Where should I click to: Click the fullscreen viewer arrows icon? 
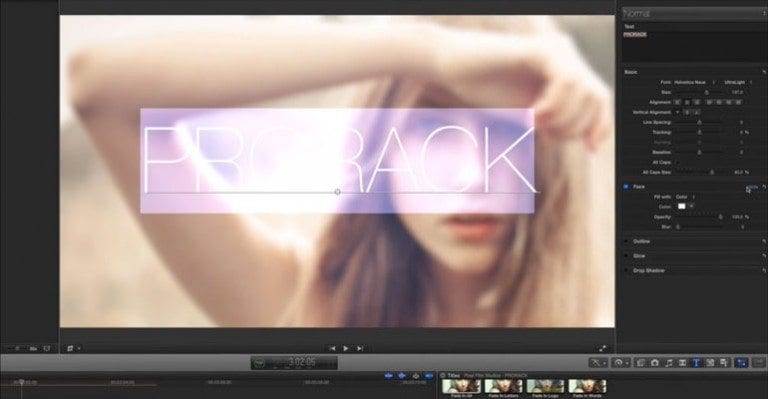coord(602,349)
